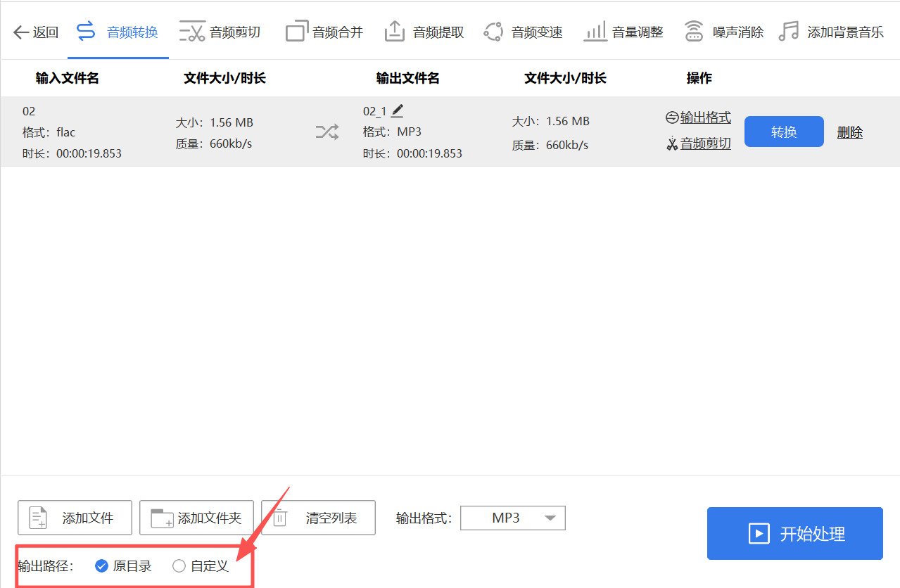Open the 音频剪切 link under operations column
Screen dimensions: 900x588
click(x=704, y=143)
